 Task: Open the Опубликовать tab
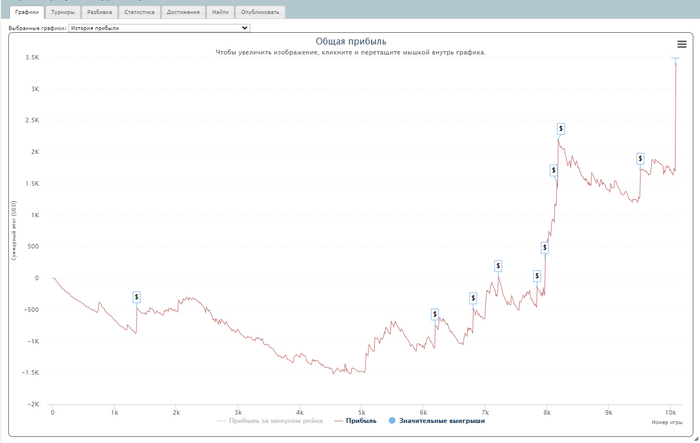(x=260, y=12)
